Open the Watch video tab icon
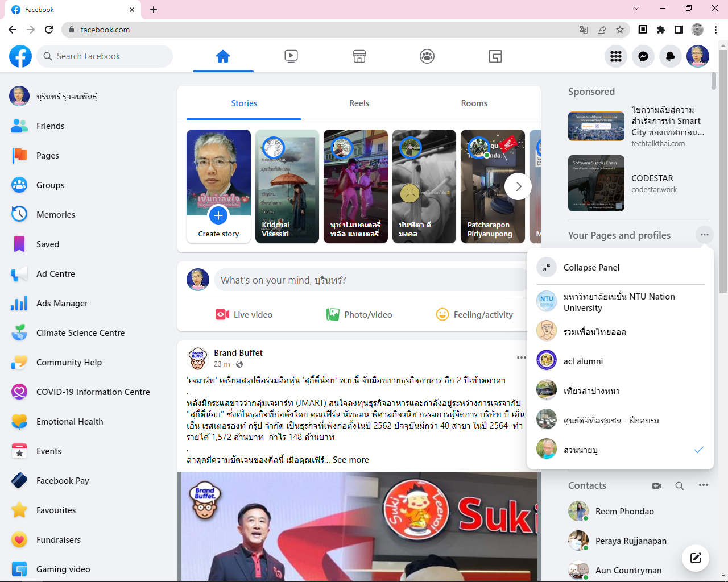 (291, 56)
